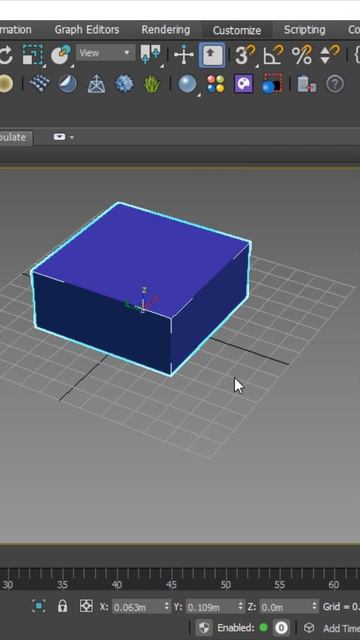Toggle the 3D Snaps button
Viewport: 360px width, 640px height.
tap(244, 54)
